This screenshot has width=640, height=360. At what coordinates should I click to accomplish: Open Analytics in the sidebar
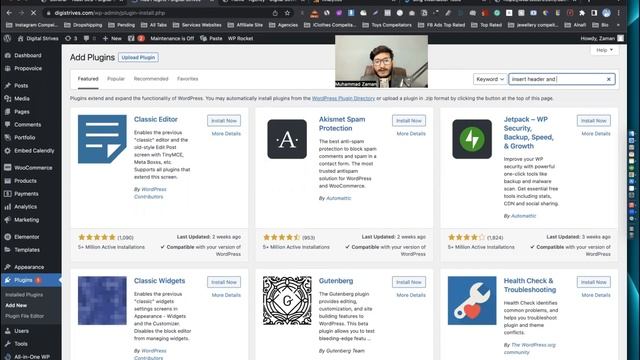pyautogui.click(x=25, y=207)
